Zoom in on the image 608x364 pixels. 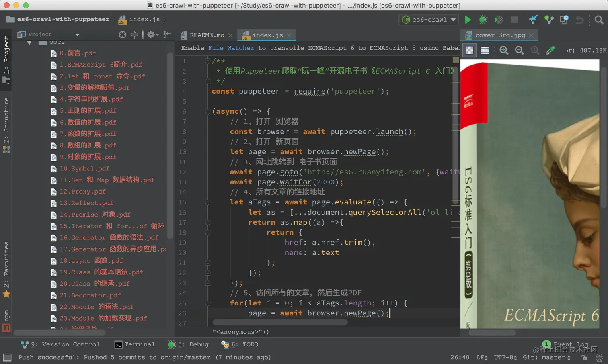(x=504, y=50)
